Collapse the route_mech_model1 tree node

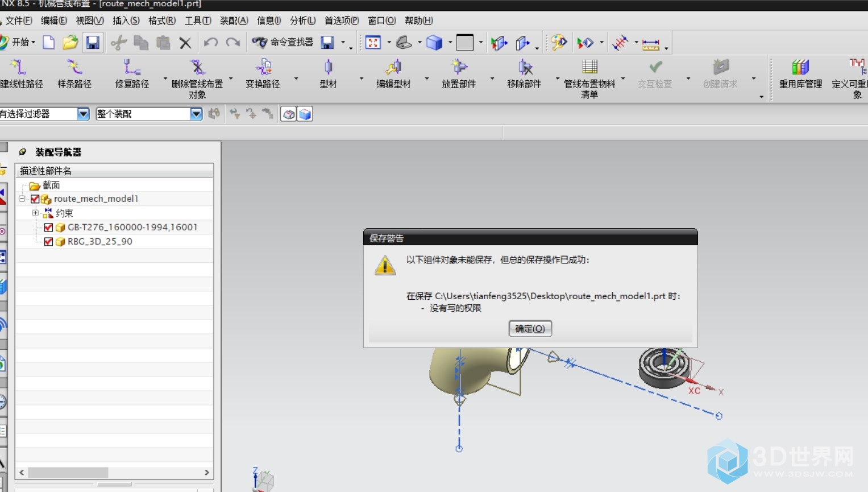(22, 199)
